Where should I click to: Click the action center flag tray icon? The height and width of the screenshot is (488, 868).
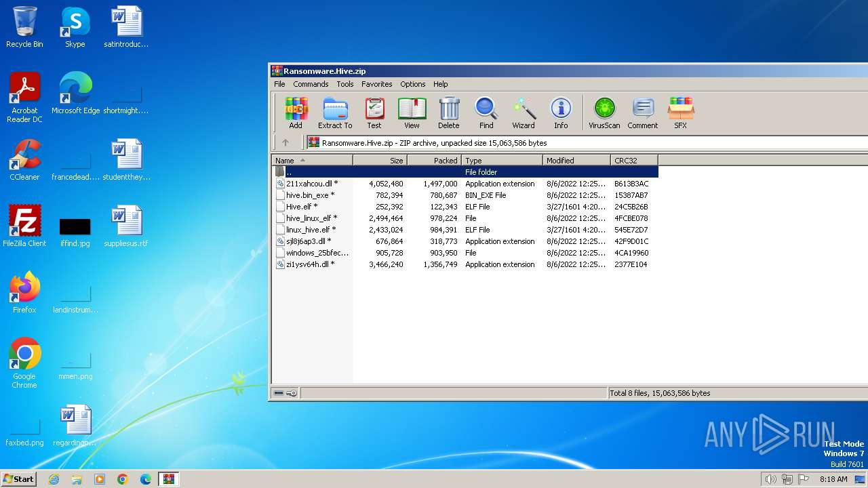804,479
